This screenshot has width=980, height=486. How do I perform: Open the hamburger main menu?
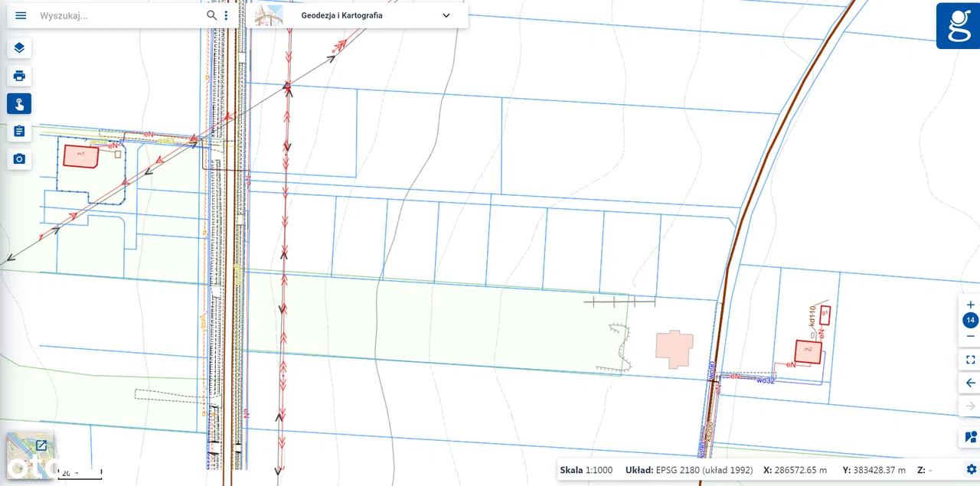click(x=21, y=15)
